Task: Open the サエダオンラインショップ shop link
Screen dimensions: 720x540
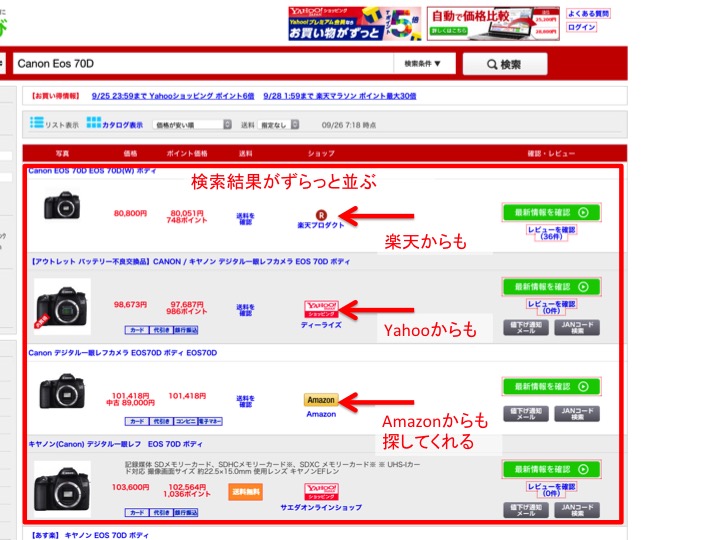Action: 321,507
